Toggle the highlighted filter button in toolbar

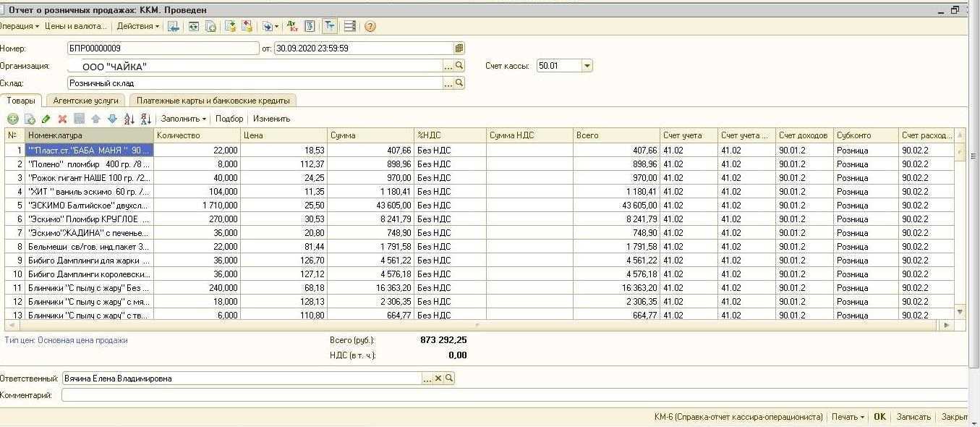point(329,27)
